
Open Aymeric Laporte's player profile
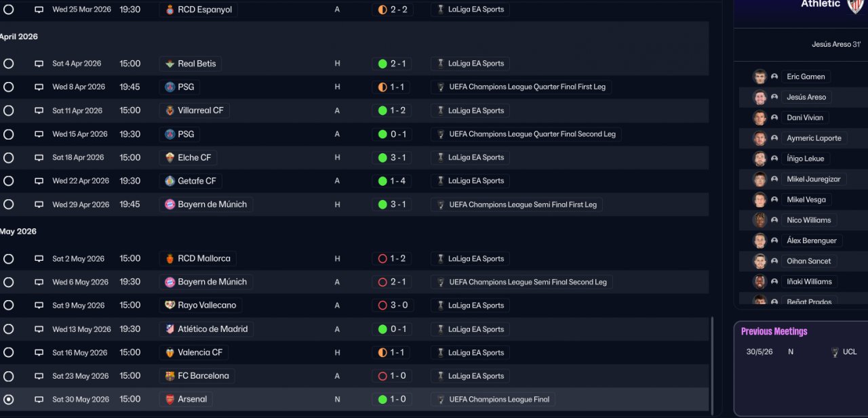click(814, 138)
